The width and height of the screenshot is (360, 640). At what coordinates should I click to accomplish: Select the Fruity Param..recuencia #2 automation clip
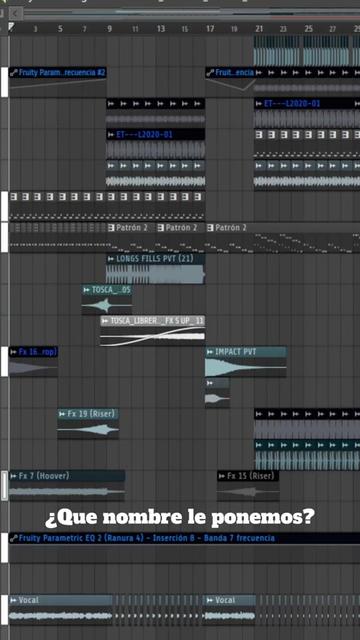(x=58, y=82)
